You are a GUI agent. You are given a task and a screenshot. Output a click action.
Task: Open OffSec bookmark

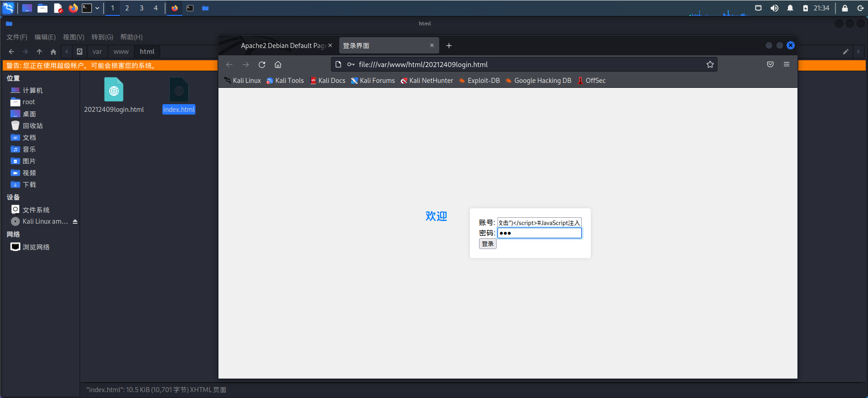pos(592,81)
